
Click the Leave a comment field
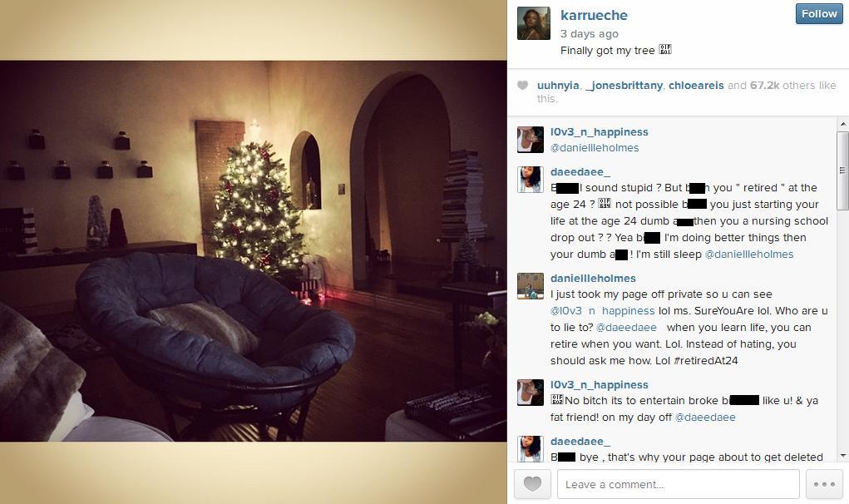[678, 483]
